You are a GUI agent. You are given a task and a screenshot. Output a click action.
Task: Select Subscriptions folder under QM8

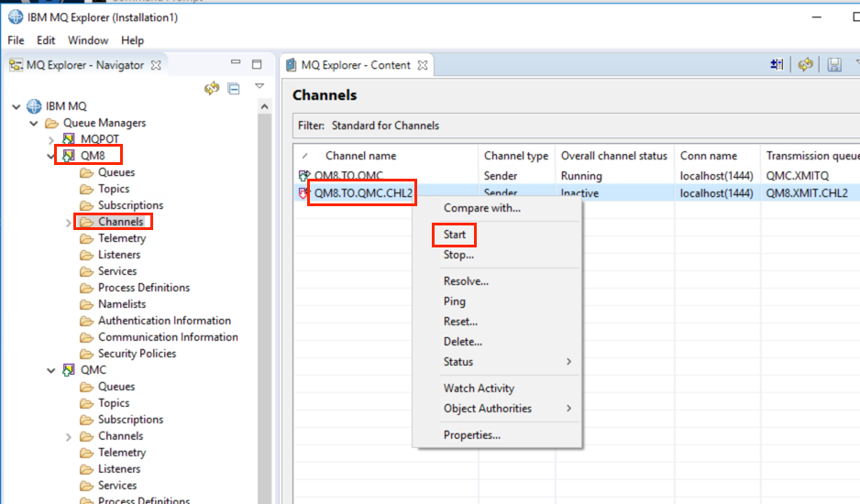[130, 205]
